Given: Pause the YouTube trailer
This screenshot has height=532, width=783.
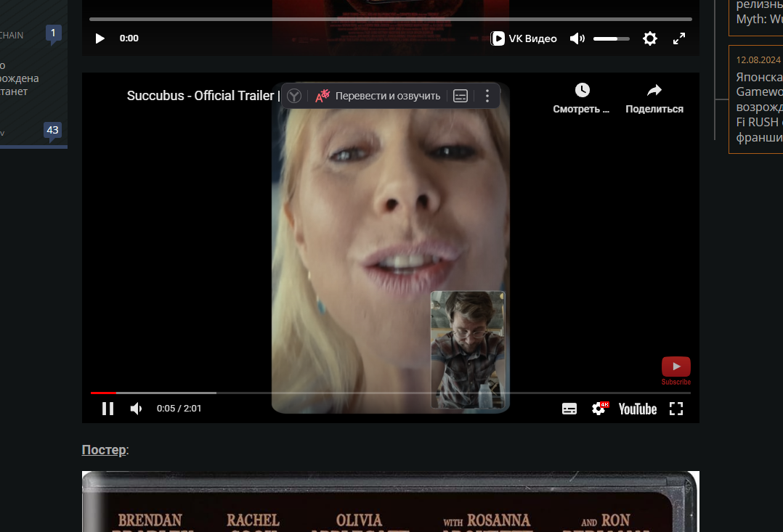Looking at the screenshot, I should [107, 409].
